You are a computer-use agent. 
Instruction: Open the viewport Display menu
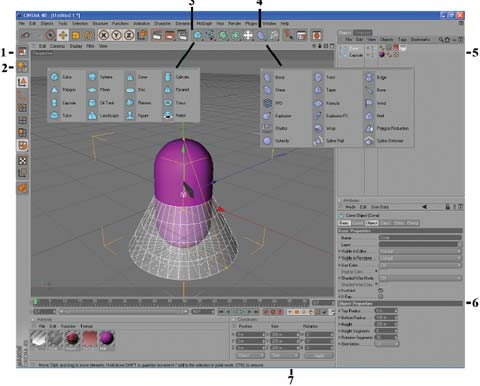click(x=76, y=46)
